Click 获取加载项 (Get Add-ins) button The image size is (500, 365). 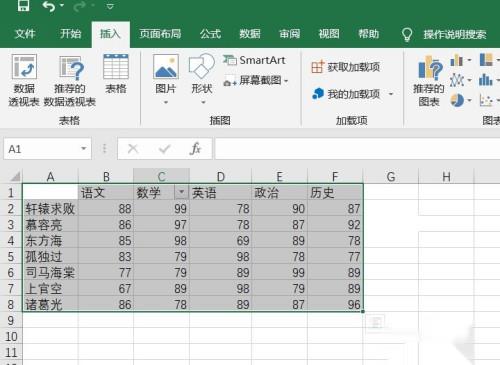(346, 67)
